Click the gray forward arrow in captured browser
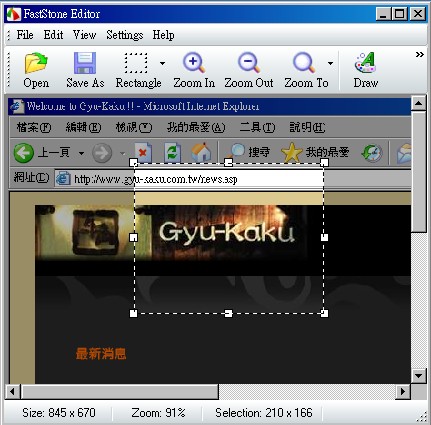Viewport: 431px width, 425px height. coord(102,153)
